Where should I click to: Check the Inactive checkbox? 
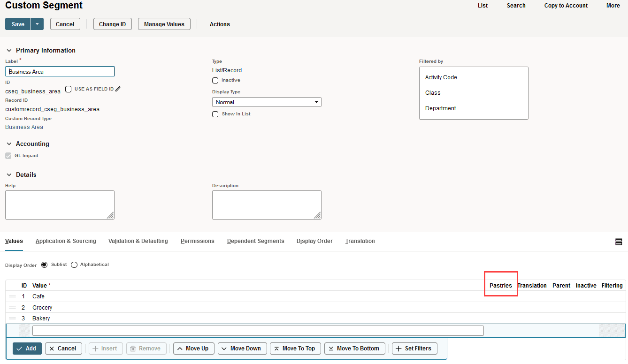tap(215, 81)
